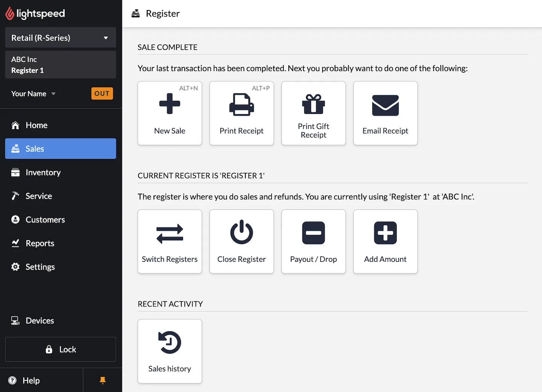Open the Help link
Image resolution: width=542 pixels, height=392 pixels.
31,380
